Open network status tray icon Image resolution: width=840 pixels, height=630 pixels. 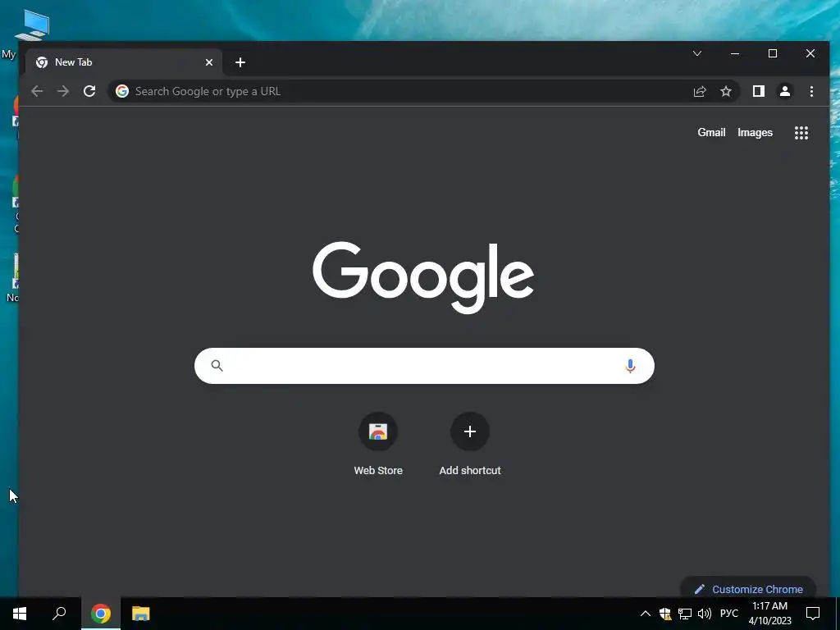(x=685, y=614)
